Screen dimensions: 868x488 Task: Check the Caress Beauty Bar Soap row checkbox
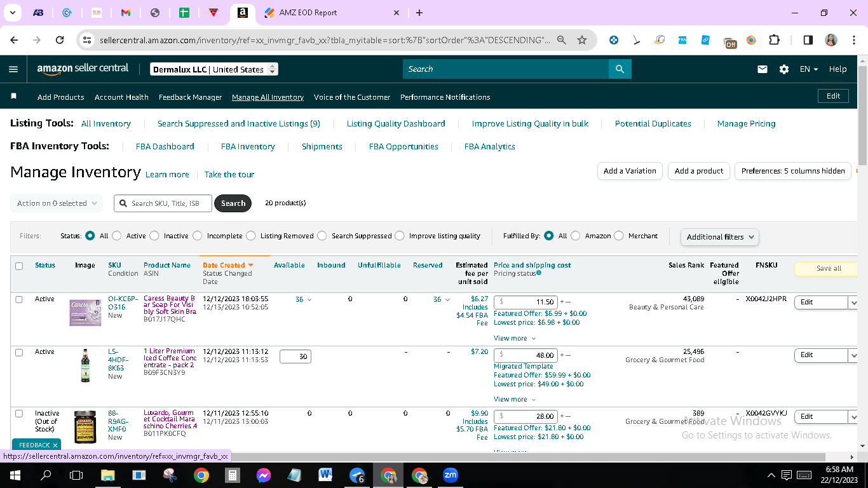pyautogui.click(x=19, y=299)
